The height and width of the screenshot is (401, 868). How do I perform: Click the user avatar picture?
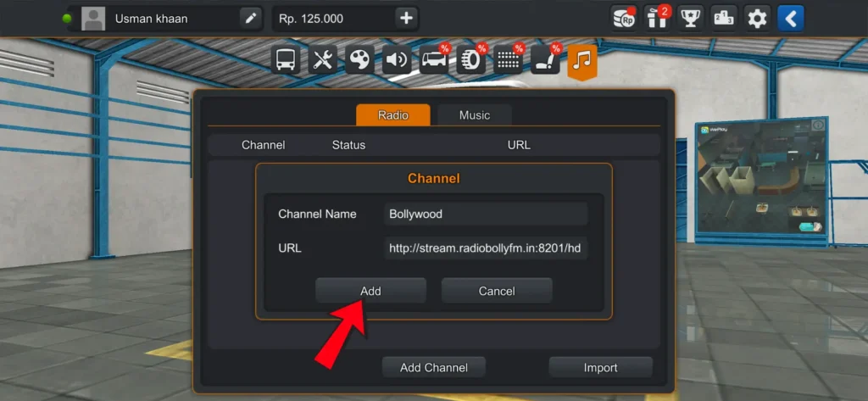(93, 19)
